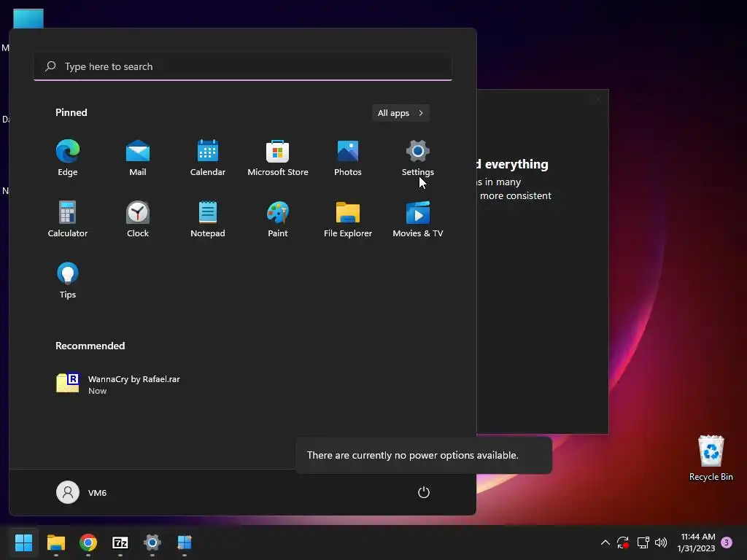
Task: Click the Pinned section heading
Action: [x=71, y=112]
